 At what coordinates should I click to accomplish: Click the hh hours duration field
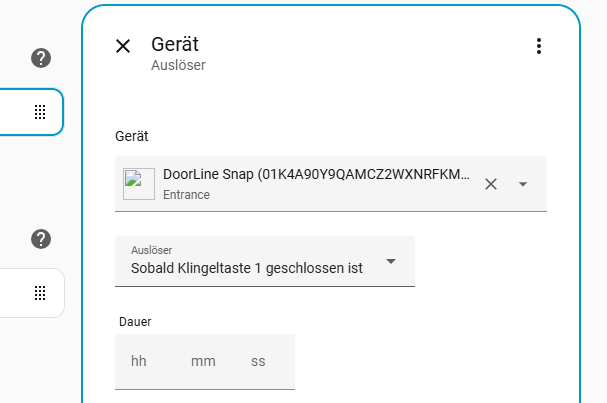[x=139, y=361]
